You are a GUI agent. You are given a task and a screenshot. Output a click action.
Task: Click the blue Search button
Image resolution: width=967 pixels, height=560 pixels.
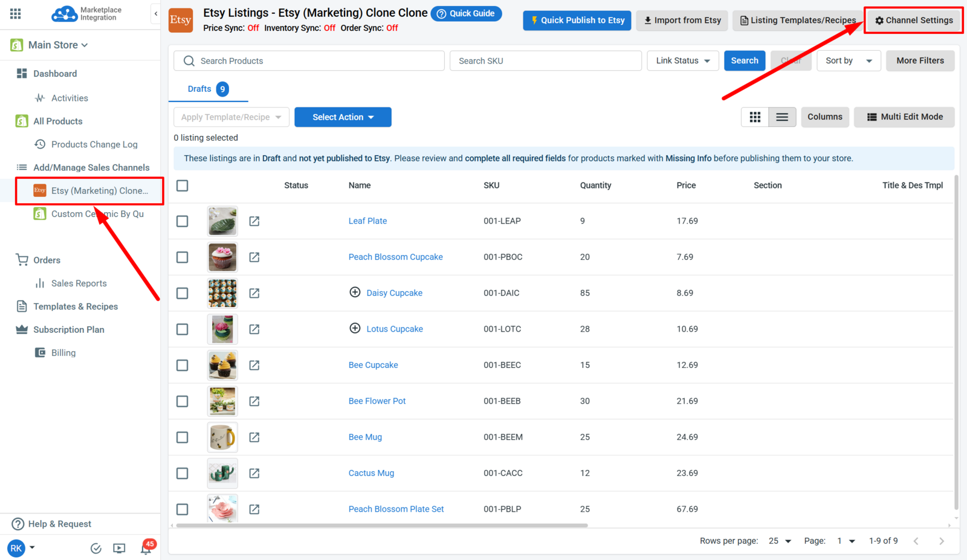pos(745,60)
